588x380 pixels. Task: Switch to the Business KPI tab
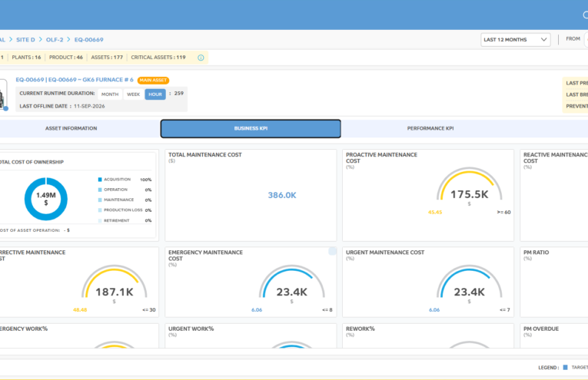click(251, 128)
